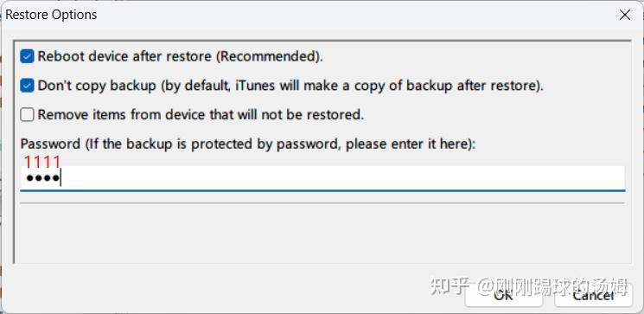Click the Restore Options title bar text
This screenshot has height=314, width=644.
coord(51,15)
